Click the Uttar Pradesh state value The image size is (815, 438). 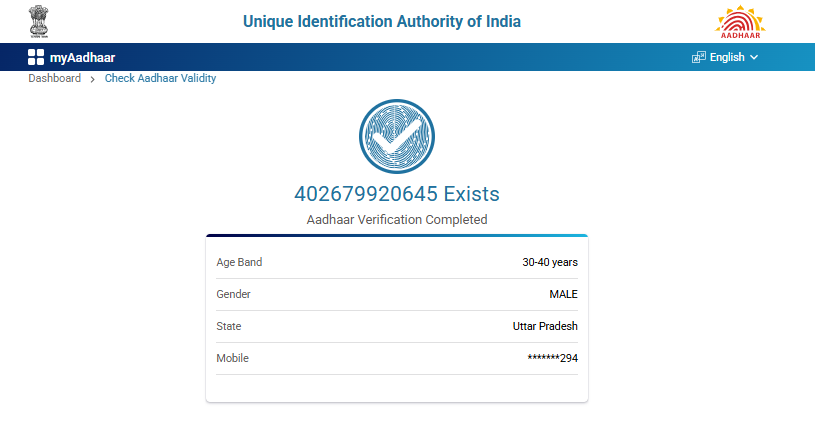click(538, 326)
